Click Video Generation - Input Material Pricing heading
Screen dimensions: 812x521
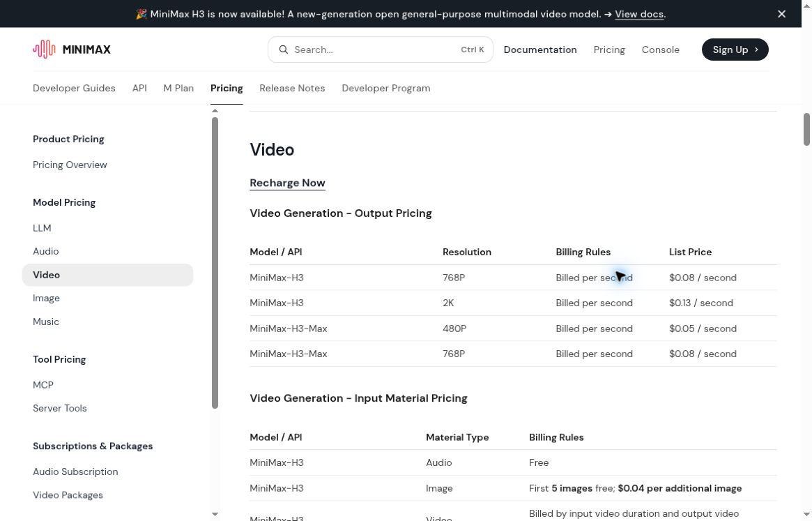pyautogui.click(x=358, y=399)
